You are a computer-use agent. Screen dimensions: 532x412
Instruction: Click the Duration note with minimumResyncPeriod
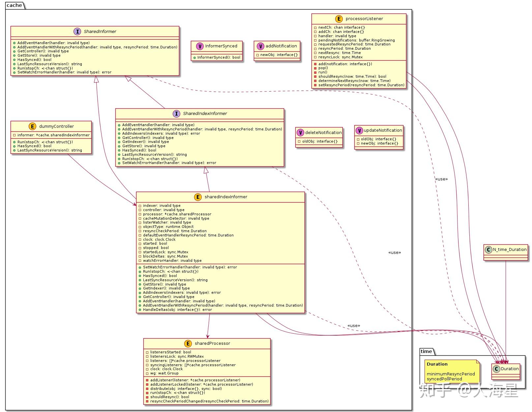coord(452,371)
